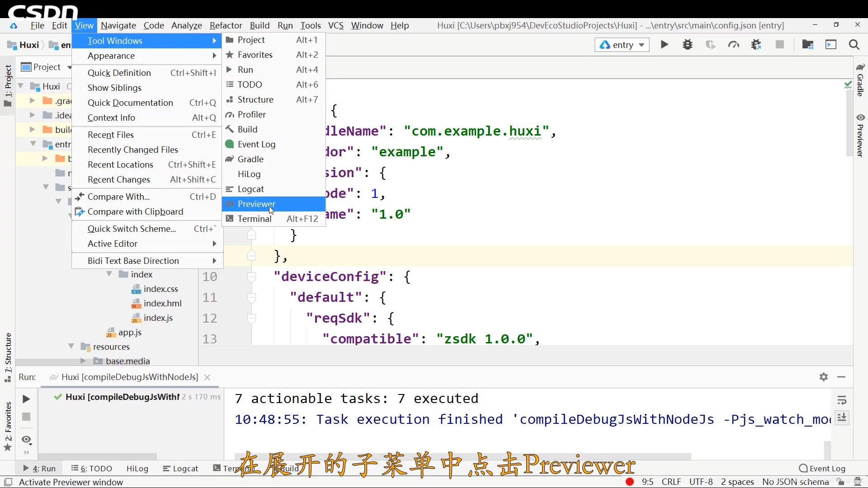The width and height of the screenshot is (868, 488).
Task: Toggle the 2: Favorites side panel
Action: [x=8, y=427]
